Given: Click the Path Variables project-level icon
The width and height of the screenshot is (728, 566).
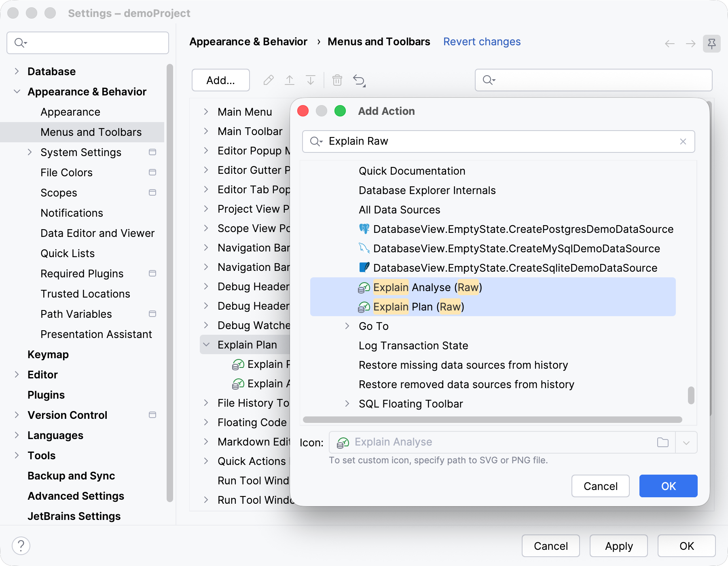Looking at the screenshot, I should coord(152,314).
